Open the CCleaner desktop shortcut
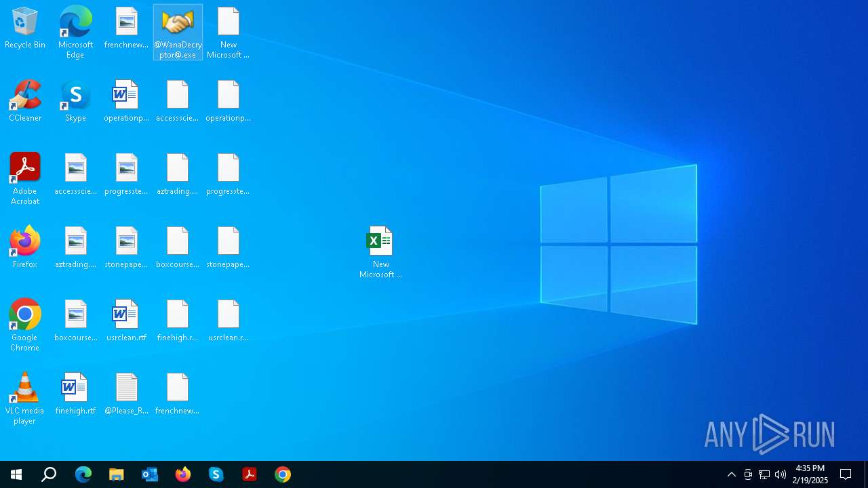The width and height of the screenshot is (868, 488). [25, 102]
